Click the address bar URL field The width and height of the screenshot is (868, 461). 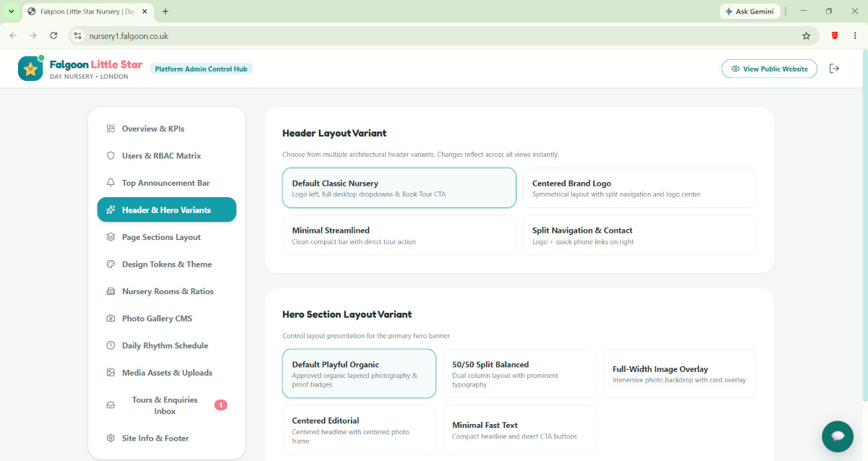(x=443, y=35)
